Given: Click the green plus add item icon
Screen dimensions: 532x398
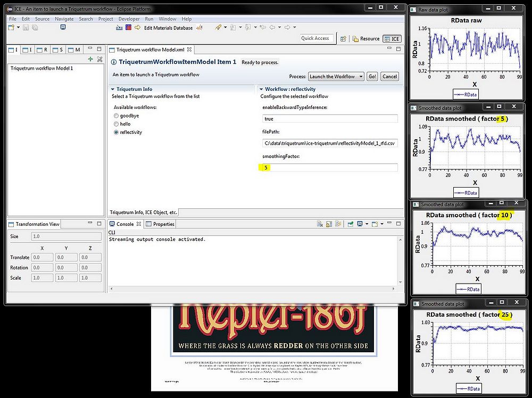Looking at the screenshot, I should [90, 60].
